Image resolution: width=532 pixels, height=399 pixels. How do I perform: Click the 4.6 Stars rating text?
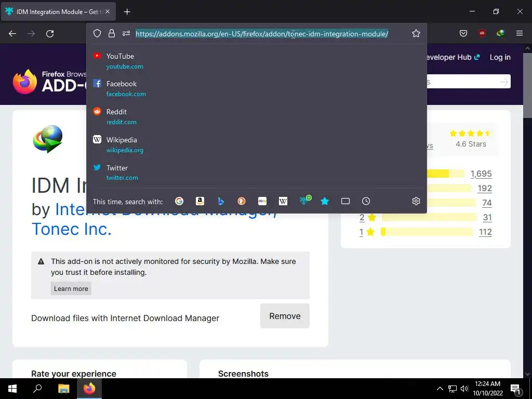471,144
